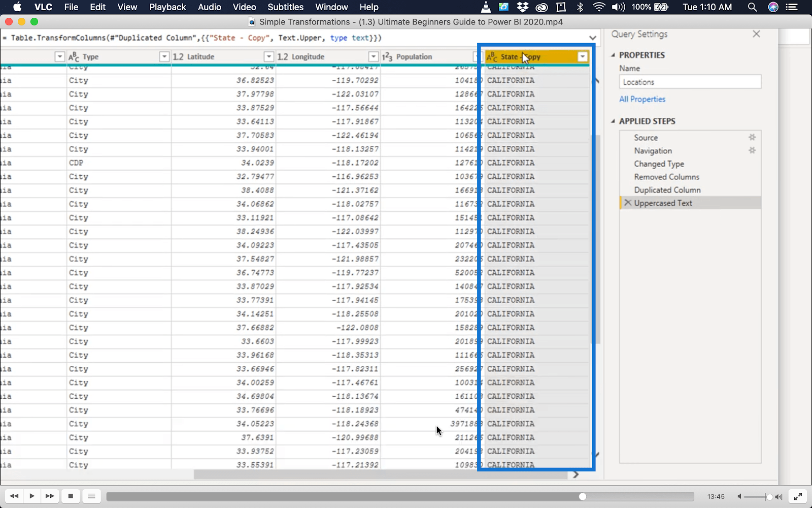Click the playback position slider
The height and width of the screenshot is (508, 812).
coord(400,497)
